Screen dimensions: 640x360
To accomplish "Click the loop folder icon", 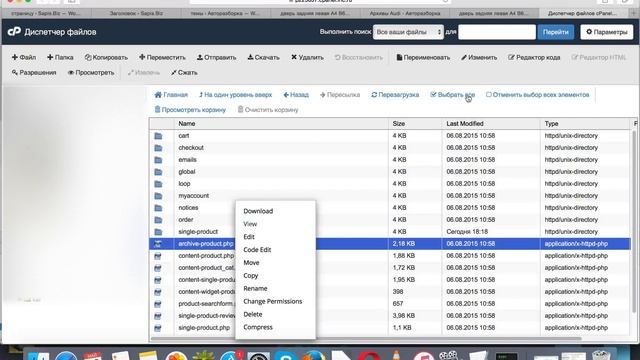I will click(158, 184).
